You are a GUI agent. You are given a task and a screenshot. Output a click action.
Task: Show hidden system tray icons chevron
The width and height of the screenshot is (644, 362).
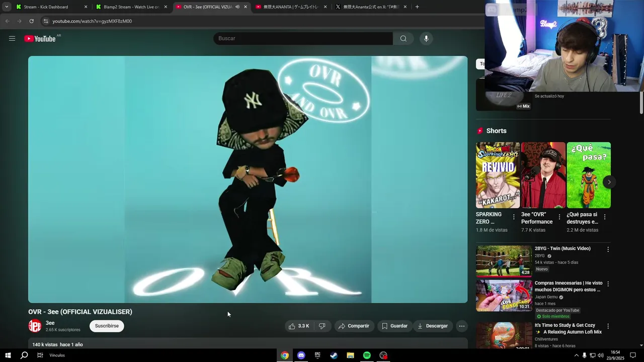pyautogui.click(x=576, y=355)
